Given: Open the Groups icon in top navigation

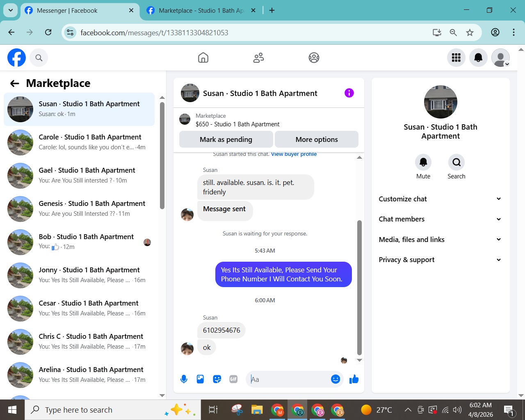Looking at the screenshot, I should click(x=314, y=58).
